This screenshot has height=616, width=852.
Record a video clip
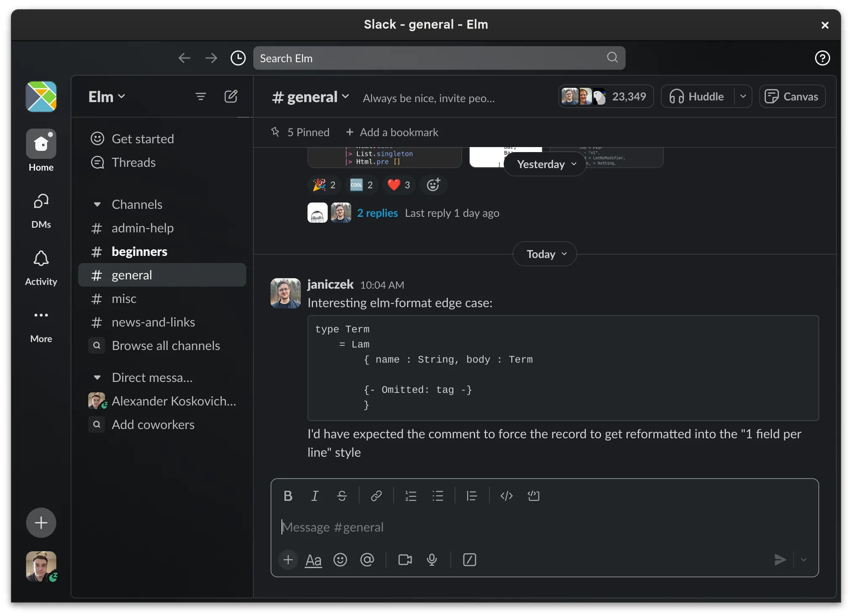[405, 560]
